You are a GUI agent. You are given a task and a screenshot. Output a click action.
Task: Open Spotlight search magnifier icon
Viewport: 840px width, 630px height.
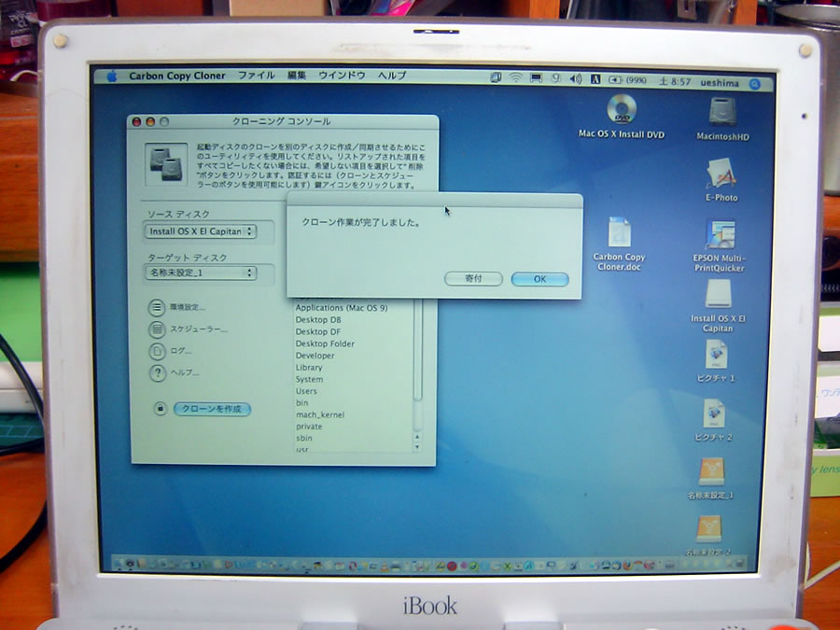tap(755, 84)
